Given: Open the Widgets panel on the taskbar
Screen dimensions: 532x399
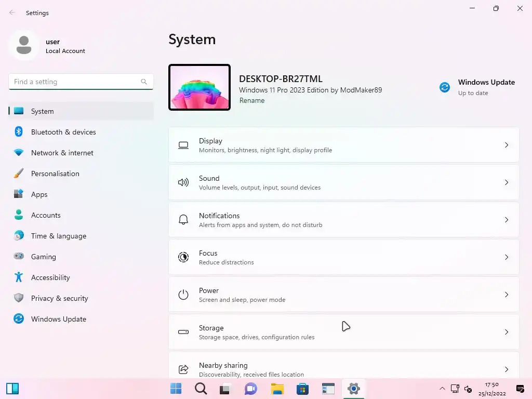Looking at the screenshot, I should (12, 389).
